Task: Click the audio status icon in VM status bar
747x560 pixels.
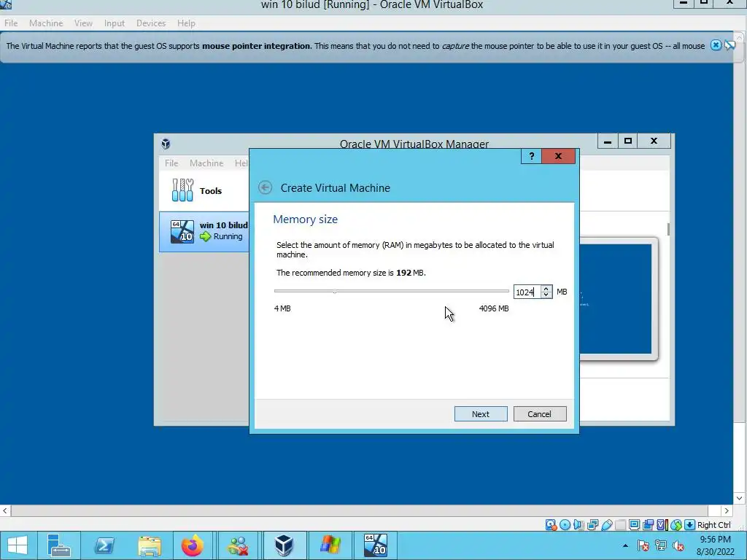Action: point(578,525)
